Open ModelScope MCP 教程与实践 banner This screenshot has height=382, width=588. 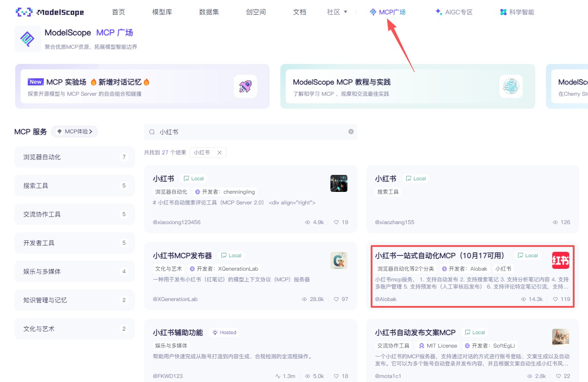click(407, 86)
